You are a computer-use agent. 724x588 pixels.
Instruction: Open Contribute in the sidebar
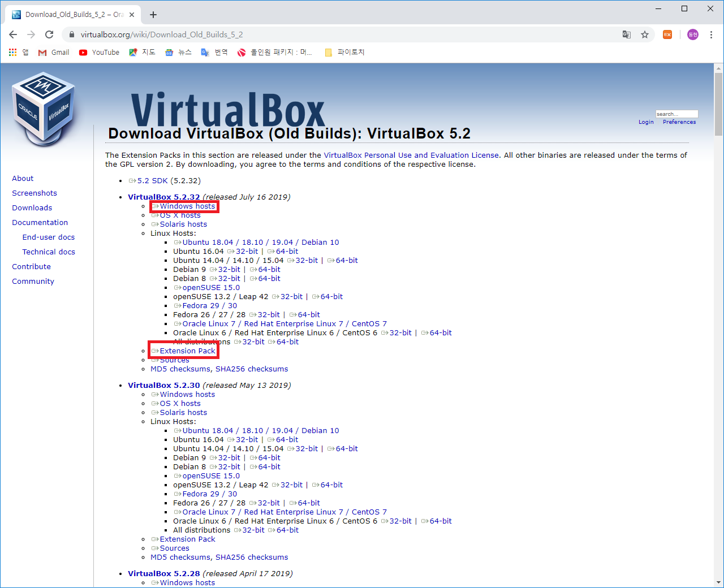coord(31,266)
